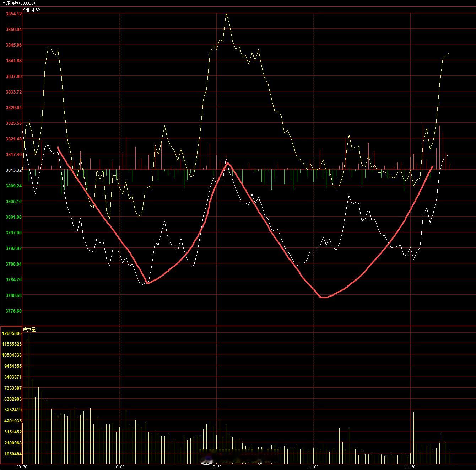Pick the 3151452 volume axis value
This screenshot has height=470, width=476.
pyautogui.click(x=13, y=432)
